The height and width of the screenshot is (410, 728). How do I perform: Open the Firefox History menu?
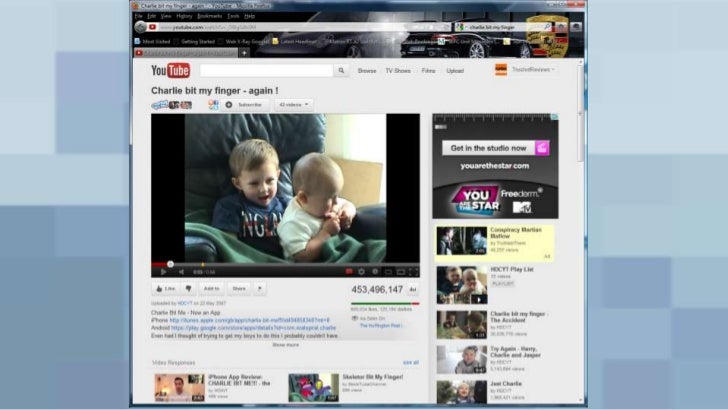184,16
